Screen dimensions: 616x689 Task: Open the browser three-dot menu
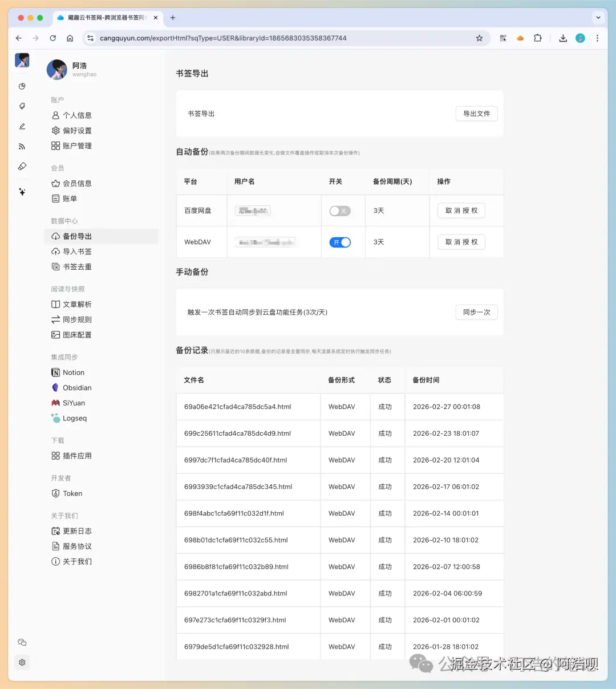(x=597, y=38)
